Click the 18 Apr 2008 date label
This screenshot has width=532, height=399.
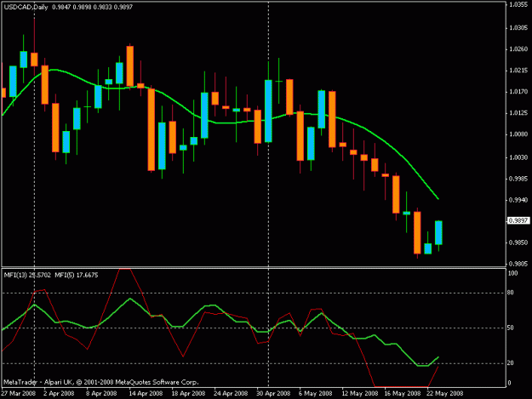[x=189, y=394]
